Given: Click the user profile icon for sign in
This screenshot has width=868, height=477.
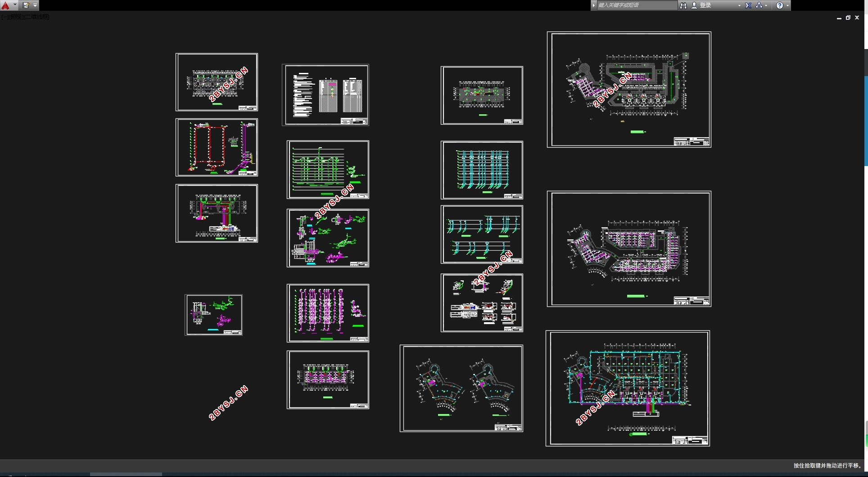Looking at the screenshot, I should click(694, 5).
